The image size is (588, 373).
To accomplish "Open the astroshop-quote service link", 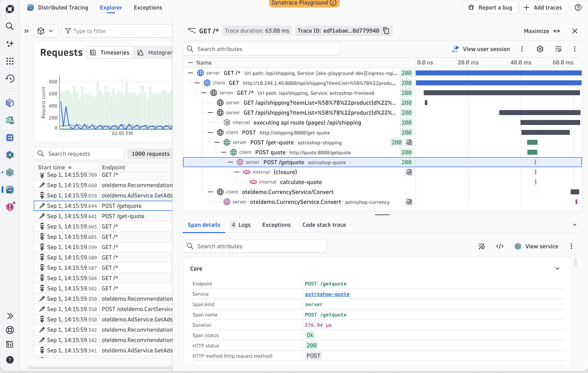I will 327,294.
